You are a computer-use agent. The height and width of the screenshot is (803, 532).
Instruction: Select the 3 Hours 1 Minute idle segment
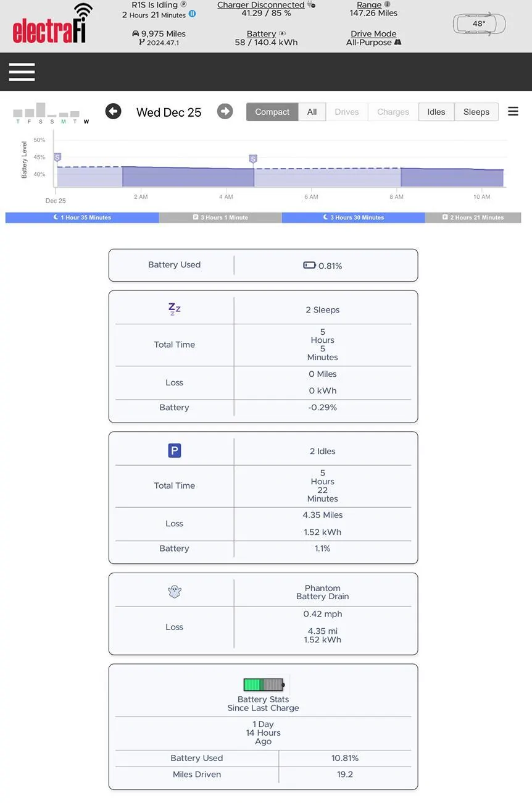[x=220, y=217]
